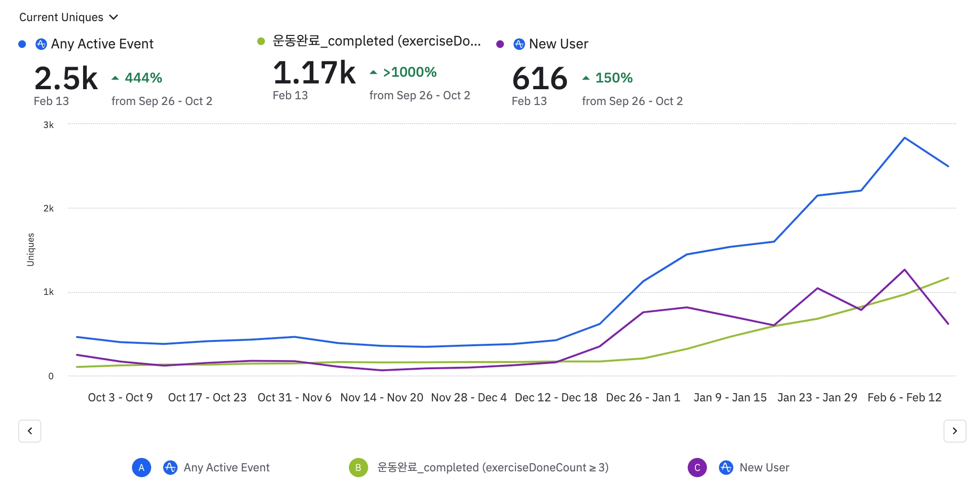Click 운동완료_completed (exerciseDoneCount ≥ 3) legend label
Screen dimensions: 980x492
493,468
